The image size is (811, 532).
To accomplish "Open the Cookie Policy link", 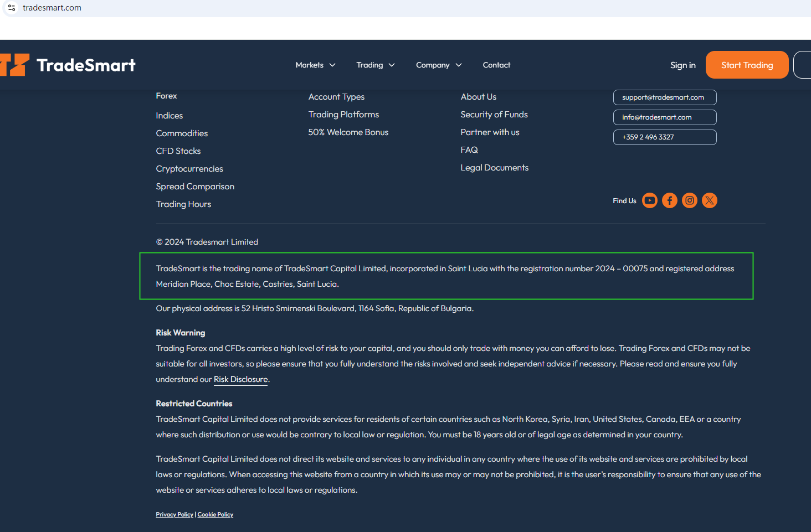I will (215, 514).
